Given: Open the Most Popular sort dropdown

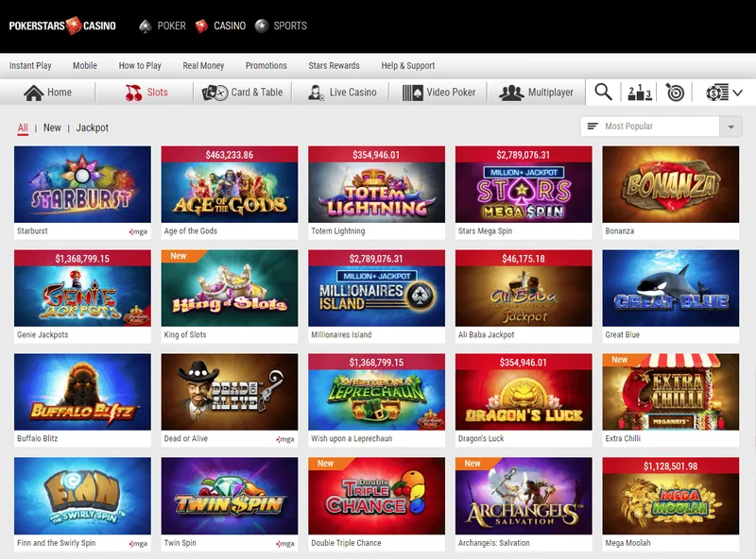Looking at the screenshot, I should [661, 127].
